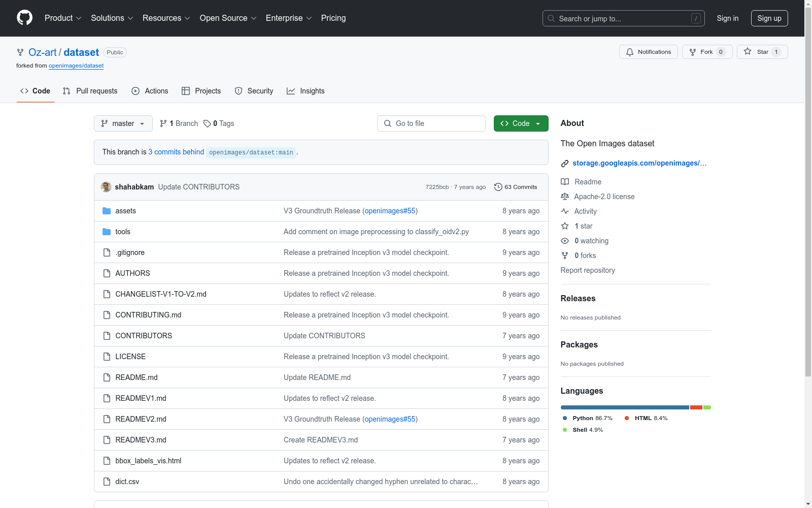The width and height of the screenshot is (812, 508).
Task: Click the eye icon beside 0 watching
Action: tap(565, 241)
